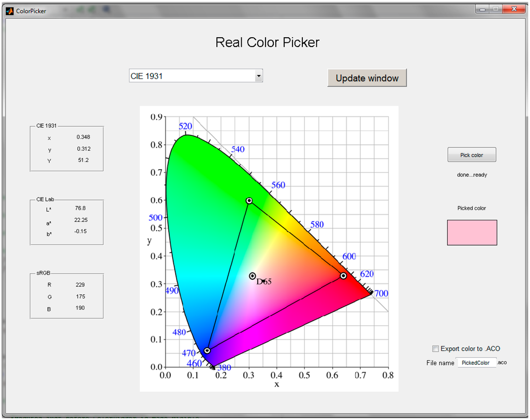Click the sRGB G value 175

coord(80,297)
